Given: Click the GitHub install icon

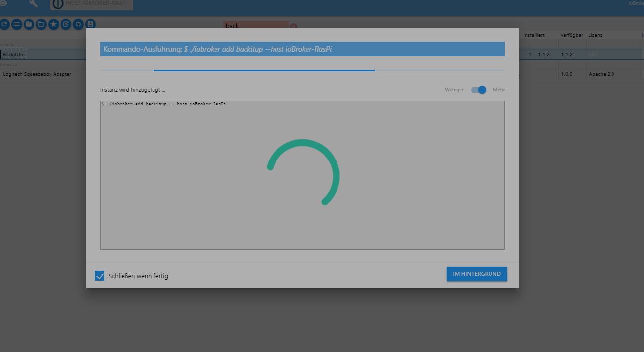Looking at the screenshot, I should (78, 24).
